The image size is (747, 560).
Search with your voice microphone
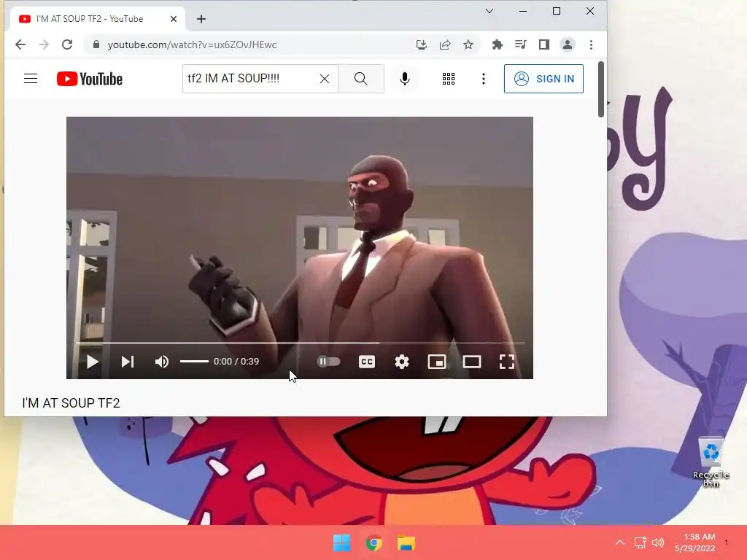click(405, 79)
